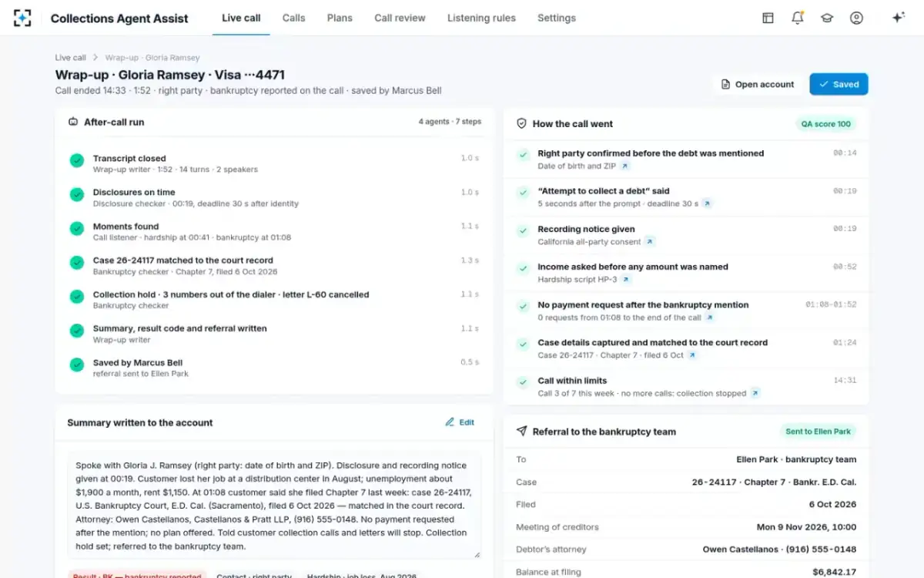Click the check icon for Recording notice given
Image resolution: width=924 pixels, height=578 pixels.
pyautogui.click(x=524, y=230)
